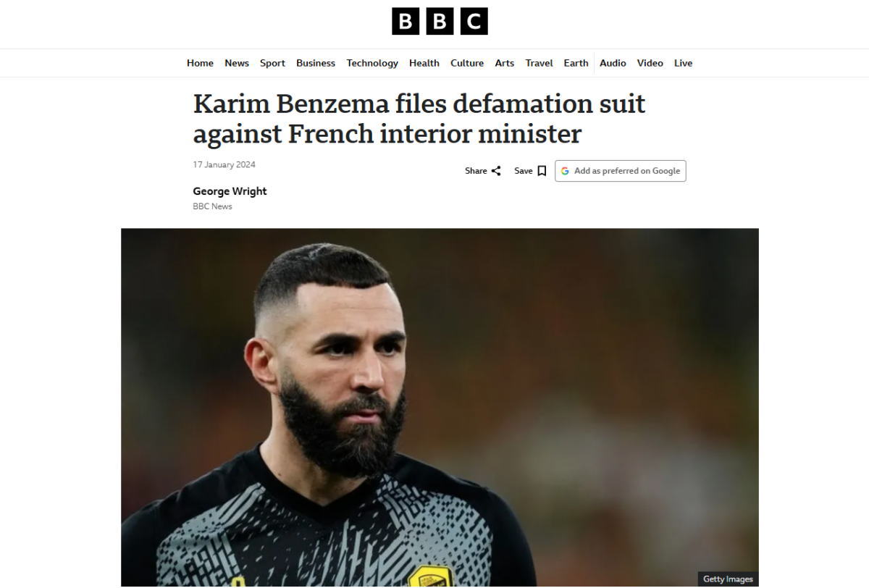
Task: Select the Video navigation link
Action: [x=650, y=63]
